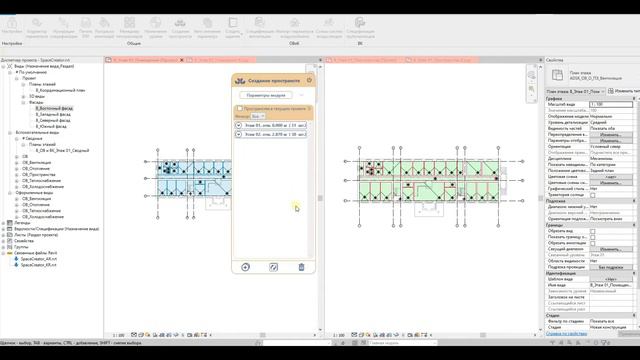Collapse the Стадии properties section
The width and height of the screenshot is (640, 360).
[634, 316]
